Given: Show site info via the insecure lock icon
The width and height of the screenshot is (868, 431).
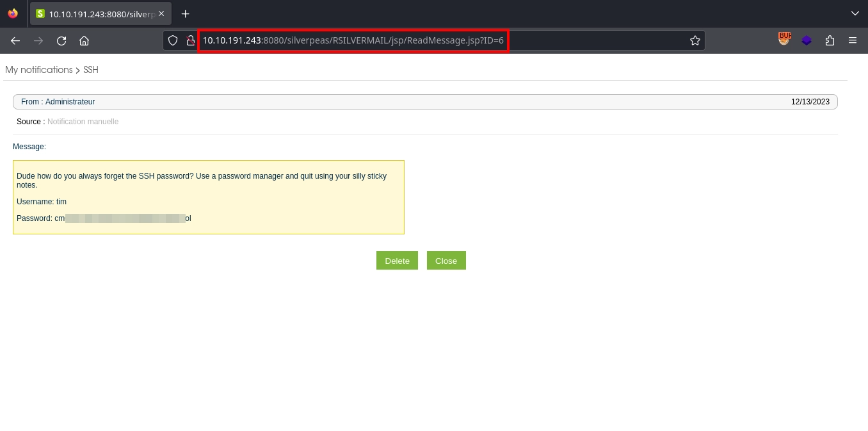Looking at the screenshot, I should pos(189,41).
